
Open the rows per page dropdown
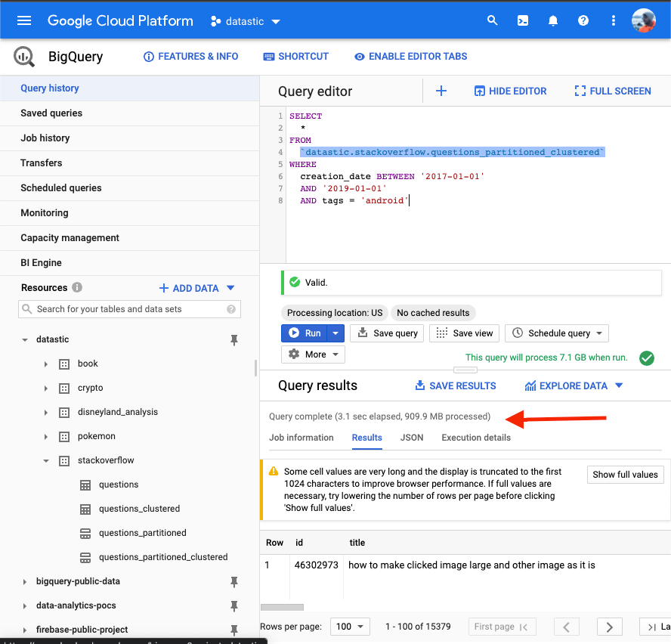351,627
